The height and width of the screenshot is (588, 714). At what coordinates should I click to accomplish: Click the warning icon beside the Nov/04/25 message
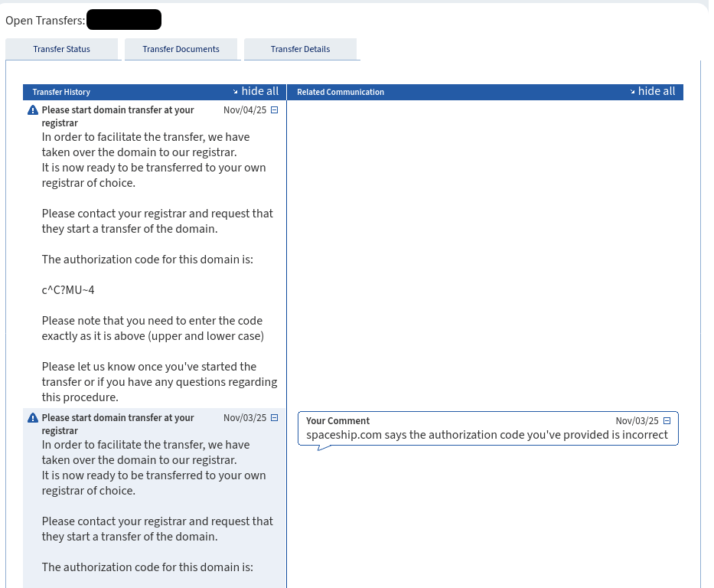(x=32, y=109)
